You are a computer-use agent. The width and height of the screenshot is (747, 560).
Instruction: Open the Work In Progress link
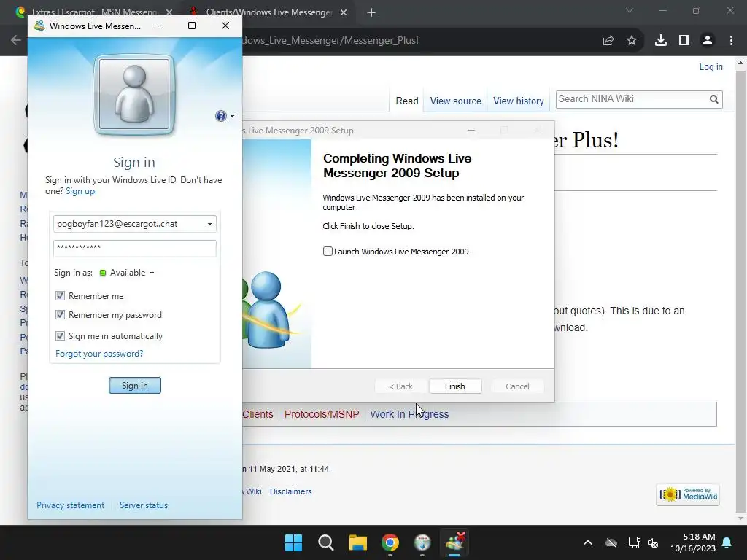click(x=409, y=414)
